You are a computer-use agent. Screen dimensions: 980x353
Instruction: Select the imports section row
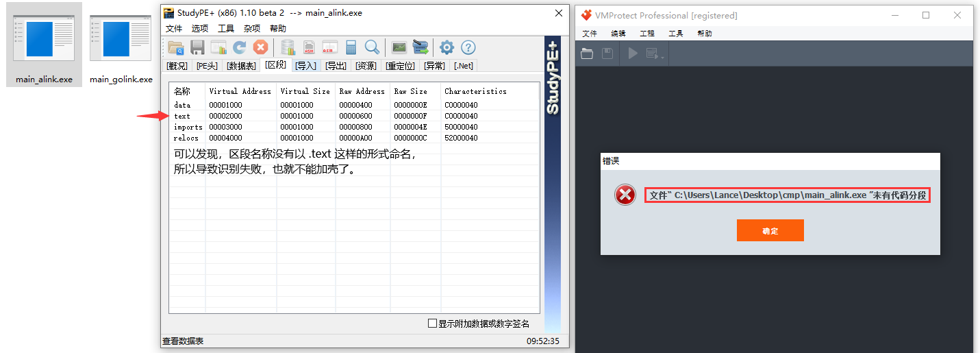click(354, 127)
